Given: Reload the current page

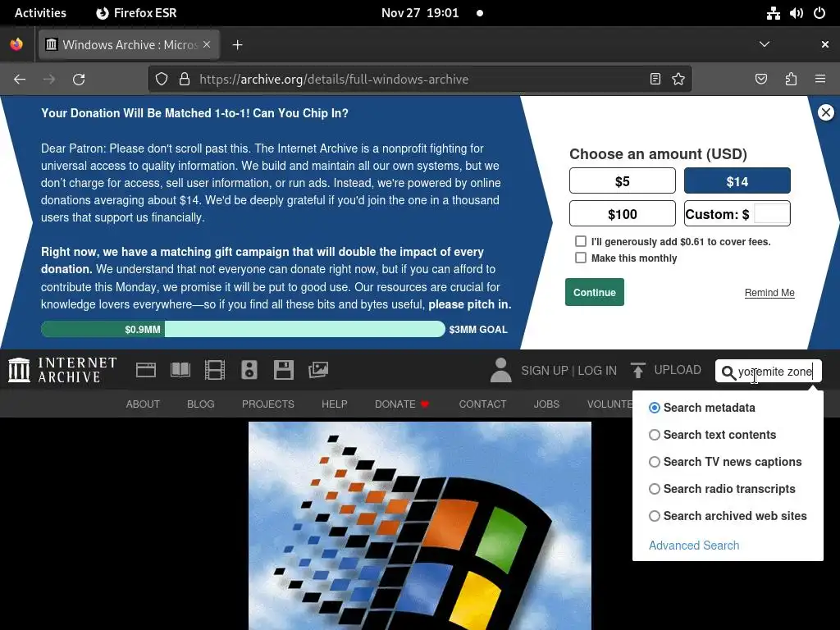Looking at the screenshot, I should (x=79, y=80).
